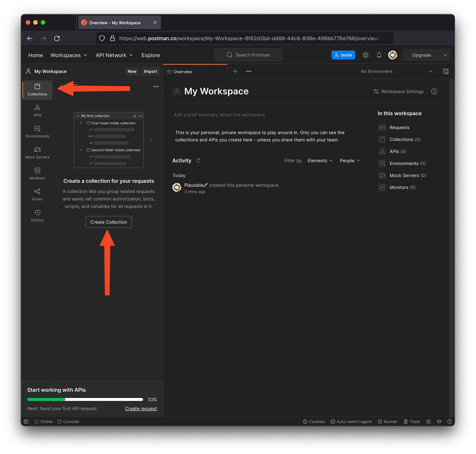Open the Environments sidebar panel
Viewport: 476px width, 454px height.
coord(37,132)
